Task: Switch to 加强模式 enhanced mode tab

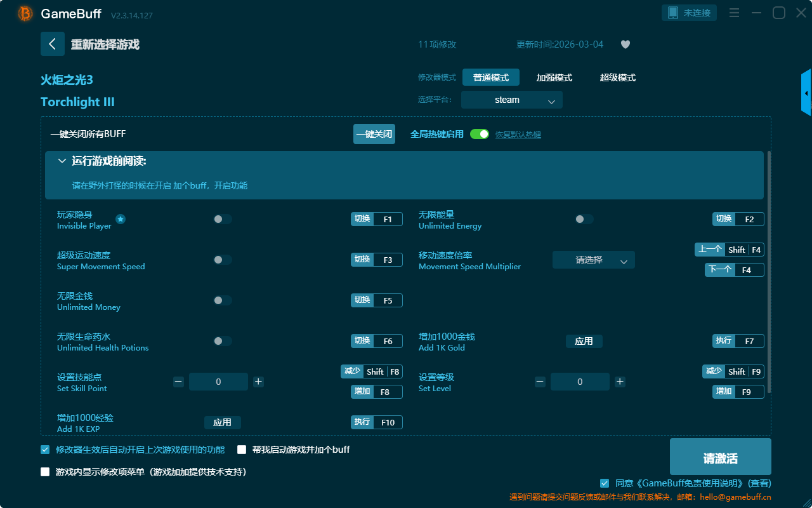Action: click(x=554, y=77)
